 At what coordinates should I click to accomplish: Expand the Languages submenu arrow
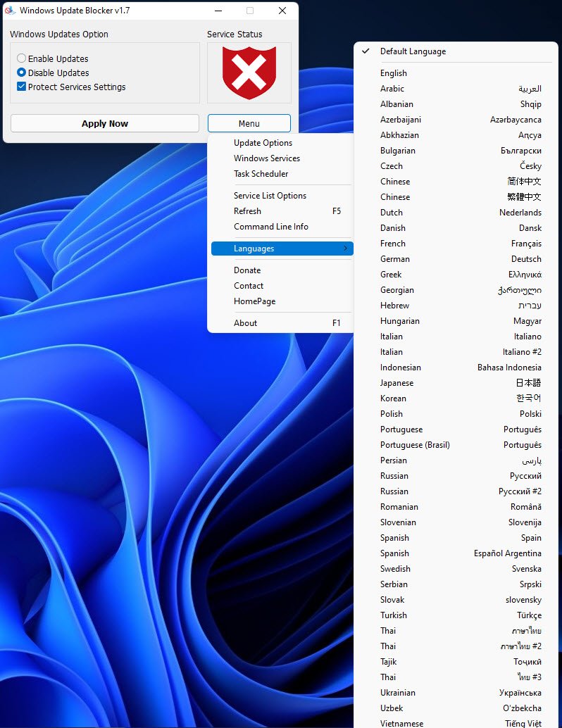point(345,249)
